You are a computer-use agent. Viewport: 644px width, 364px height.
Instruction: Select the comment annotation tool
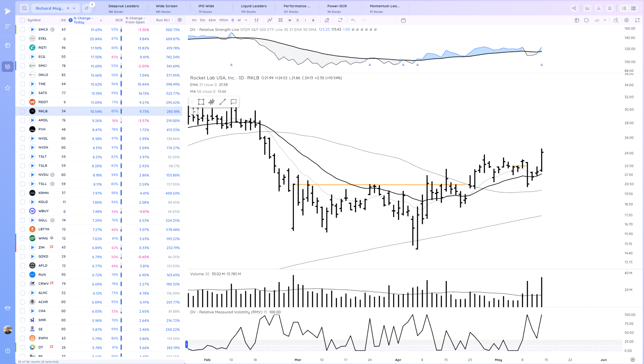coord(233,102)
